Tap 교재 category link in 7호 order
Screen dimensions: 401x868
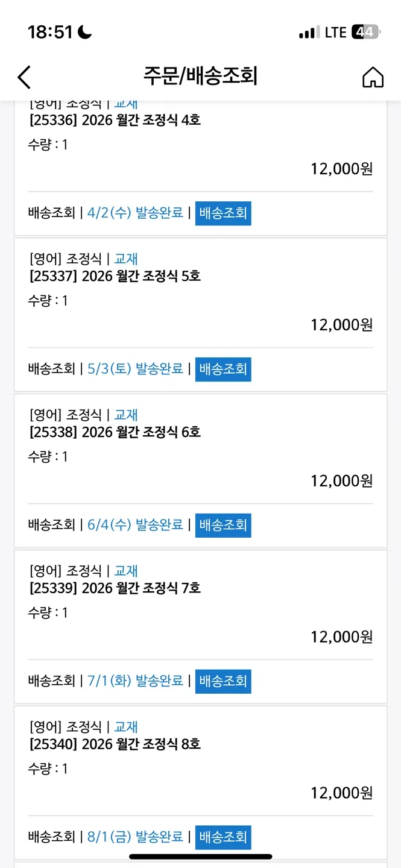(126, 571)
